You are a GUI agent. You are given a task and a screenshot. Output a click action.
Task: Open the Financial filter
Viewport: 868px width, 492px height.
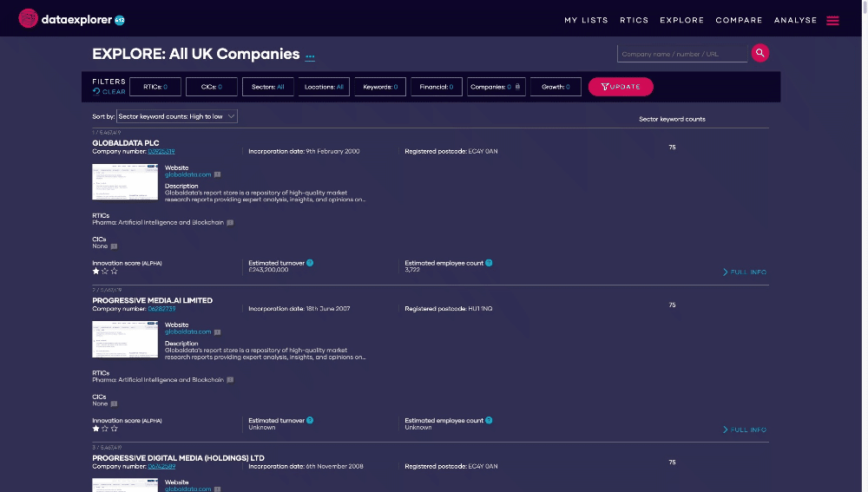437,87
